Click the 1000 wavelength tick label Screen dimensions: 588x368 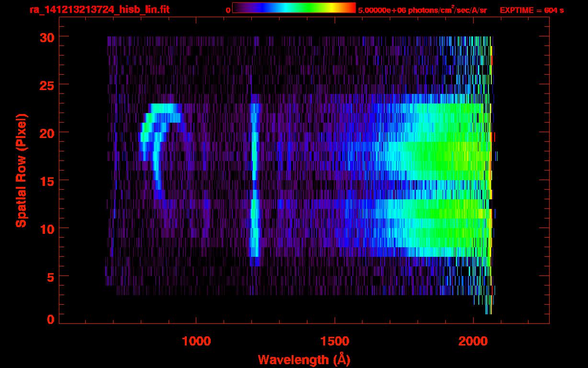pyautogui.click(x=196, y=341)
